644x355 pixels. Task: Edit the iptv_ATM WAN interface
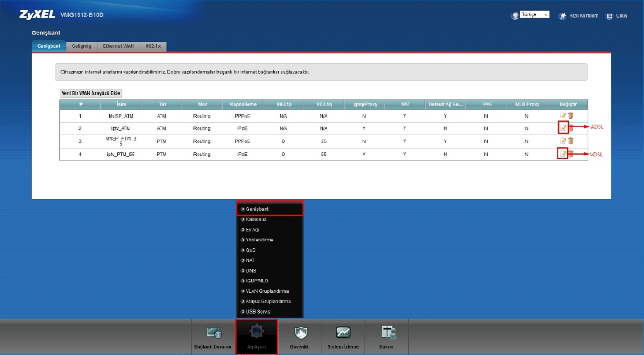(x=563, y=128)
